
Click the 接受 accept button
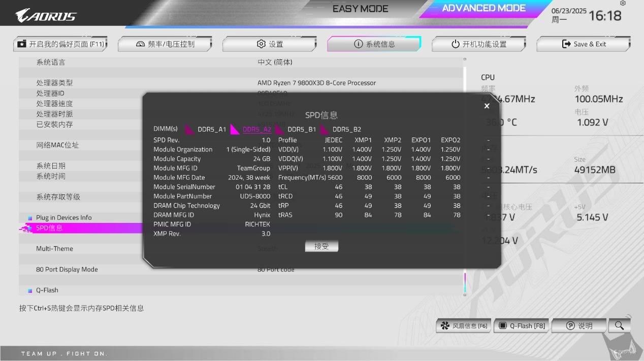[x=321, y=246]
